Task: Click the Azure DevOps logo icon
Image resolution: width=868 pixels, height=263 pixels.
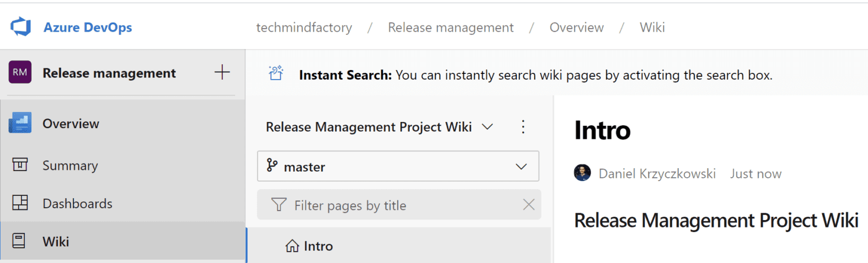Action: click(21, 27)
